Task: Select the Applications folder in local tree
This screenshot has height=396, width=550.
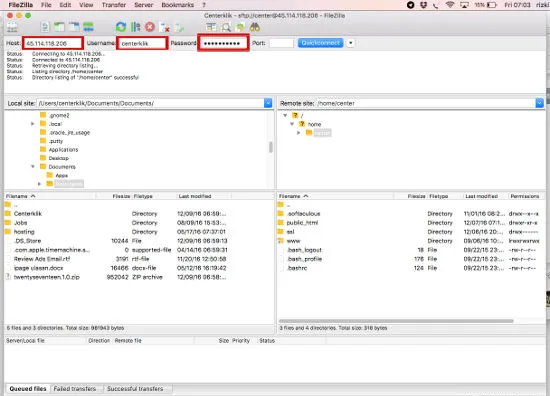Action: pos(63,150)
